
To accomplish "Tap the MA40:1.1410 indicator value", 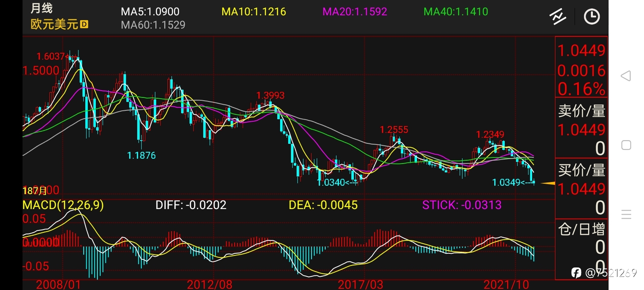I will tap(456, 12).
